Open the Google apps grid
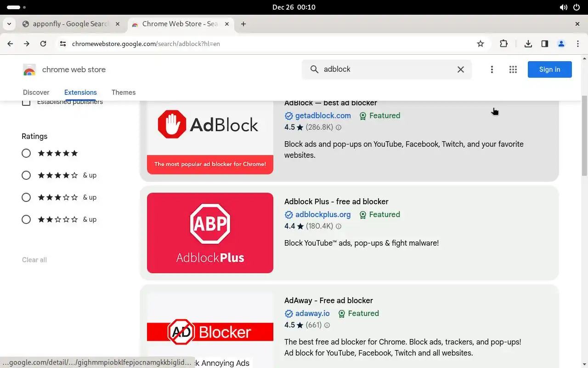 (513, 69)
